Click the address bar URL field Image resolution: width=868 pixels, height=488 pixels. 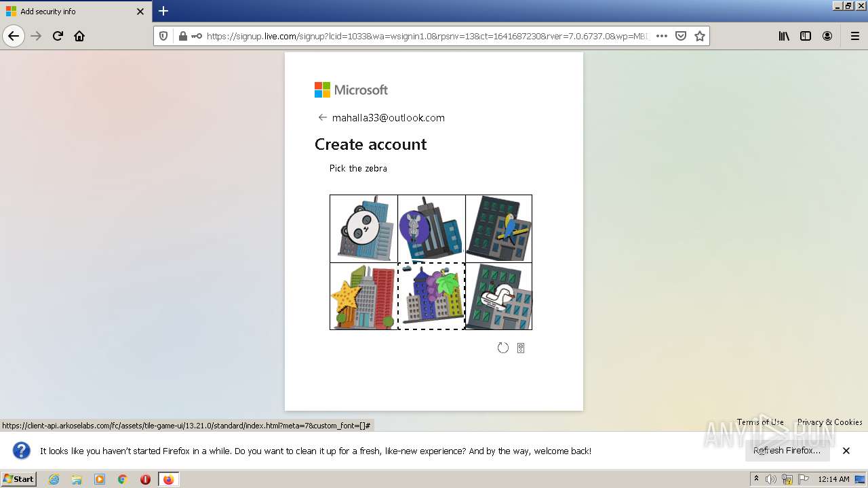427,36
